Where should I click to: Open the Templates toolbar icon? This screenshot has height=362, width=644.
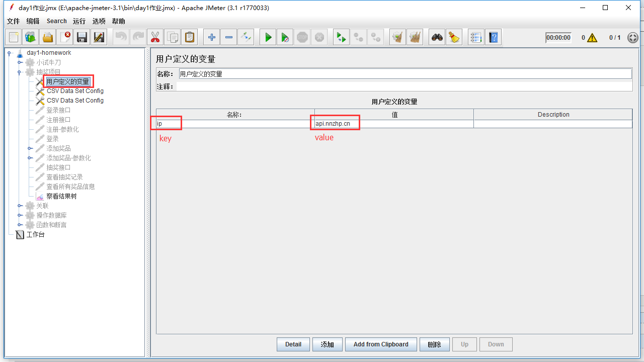pyautogui.click(x=31, y=37)
